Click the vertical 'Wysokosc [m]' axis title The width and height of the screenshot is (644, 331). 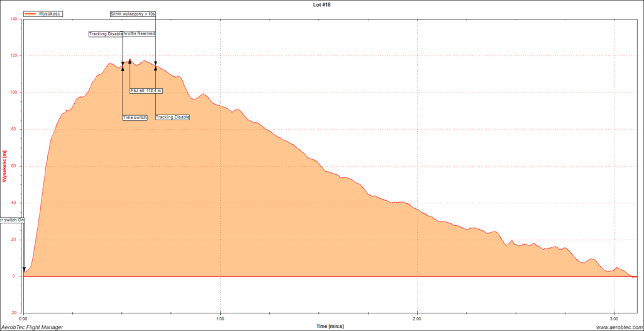[4, 165]
